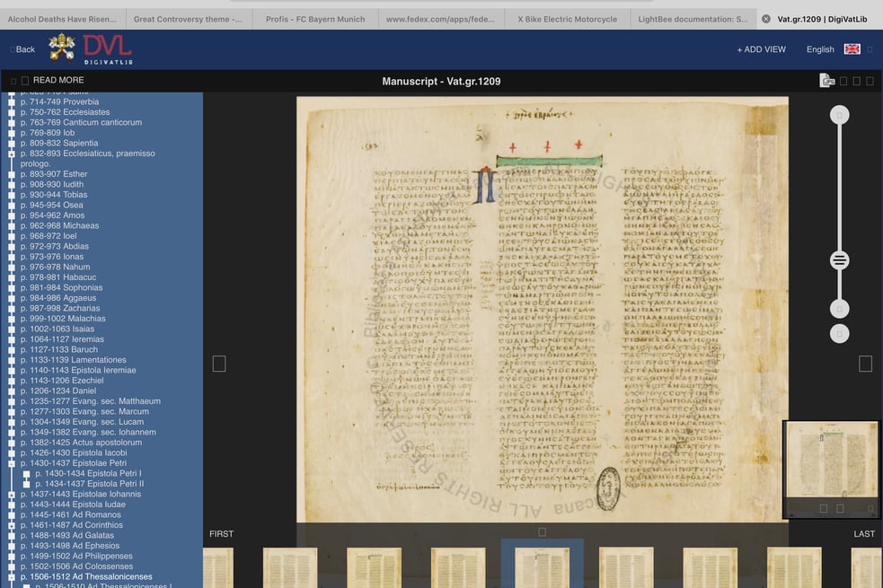
Task: Select Epistola Petri II in the tree
Action: (89, 484)
